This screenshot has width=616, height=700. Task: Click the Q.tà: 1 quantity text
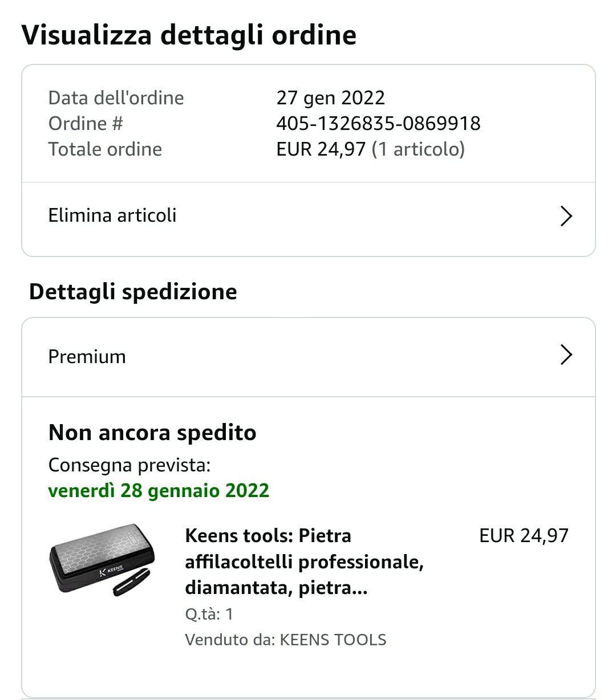tap(209, 614)
